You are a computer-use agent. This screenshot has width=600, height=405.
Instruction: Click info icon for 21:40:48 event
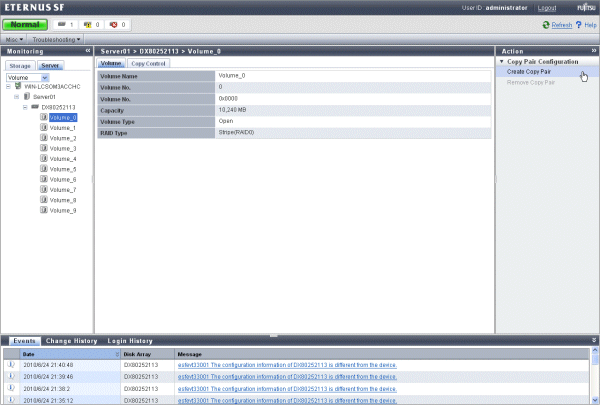point(11,365)
